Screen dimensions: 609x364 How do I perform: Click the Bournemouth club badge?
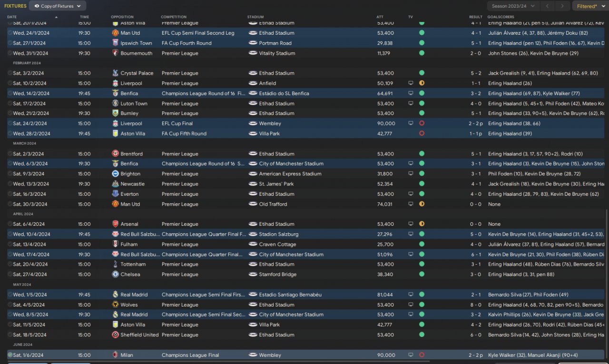115,53
